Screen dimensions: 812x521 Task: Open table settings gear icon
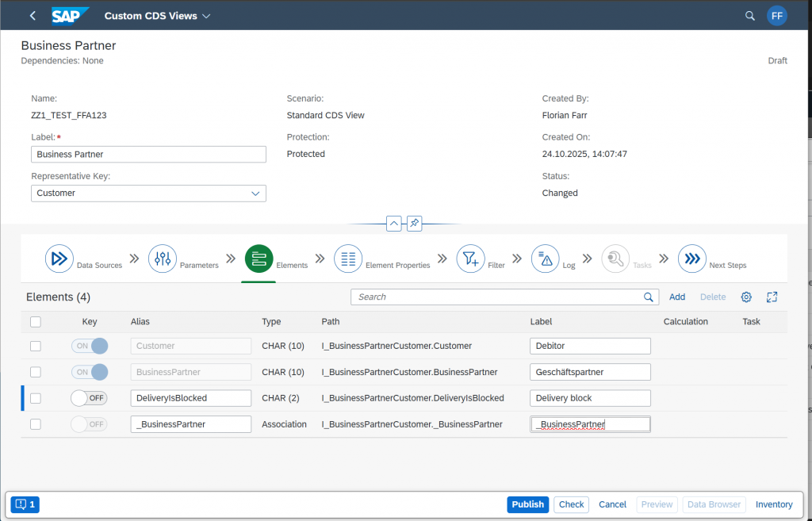click(x=746, y=297)
